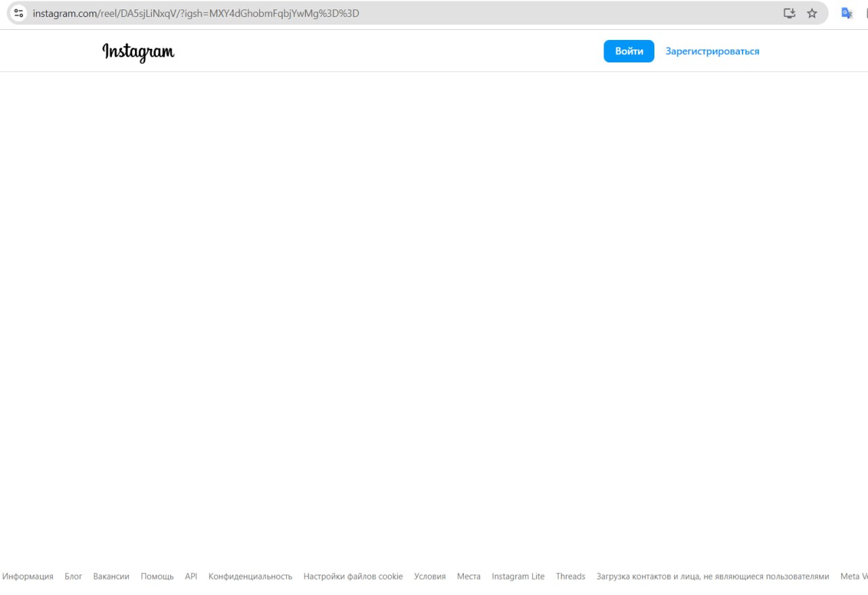Go to the Instagram Lite footer link
The image size is (868, 595).
[518, 576]
